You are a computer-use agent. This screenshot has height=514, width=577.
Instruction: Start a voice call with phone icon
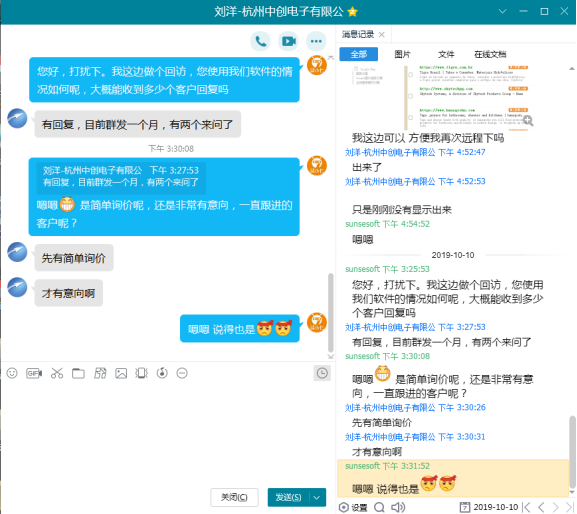click(261, 41)
